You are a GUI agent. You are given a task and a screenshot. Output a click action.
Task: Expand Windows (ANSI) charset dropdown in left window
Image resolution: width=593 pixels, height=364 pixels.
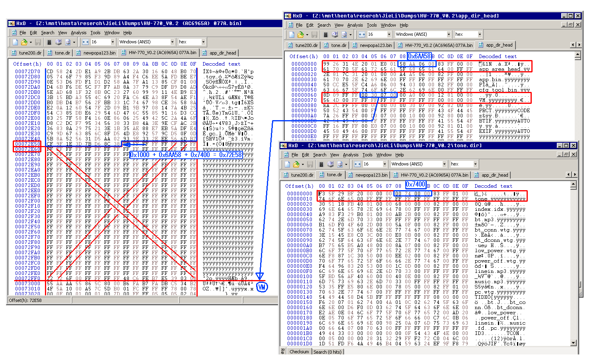[172, 42]
